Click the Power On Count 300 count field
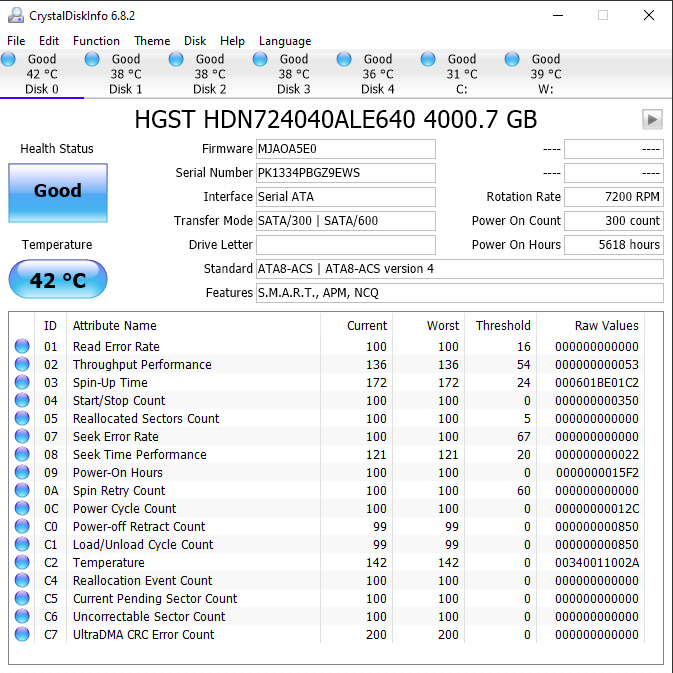The width and height of the screenshot is (673, 673). (614, 221)
